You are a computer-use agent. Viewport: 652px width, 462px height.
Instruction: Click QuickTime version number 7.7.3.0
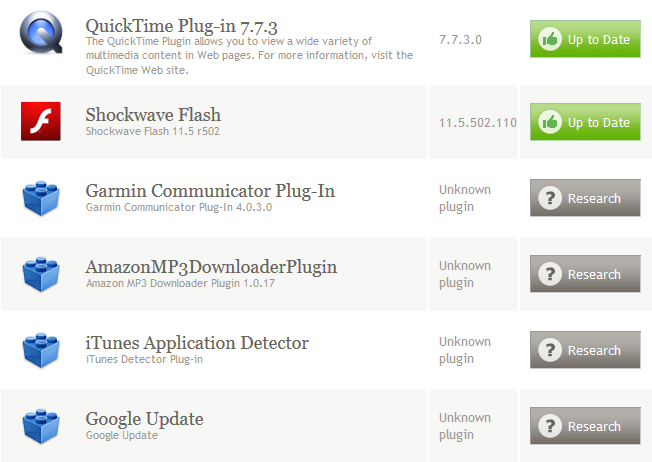pyautogui.click(x=460, y=39)
